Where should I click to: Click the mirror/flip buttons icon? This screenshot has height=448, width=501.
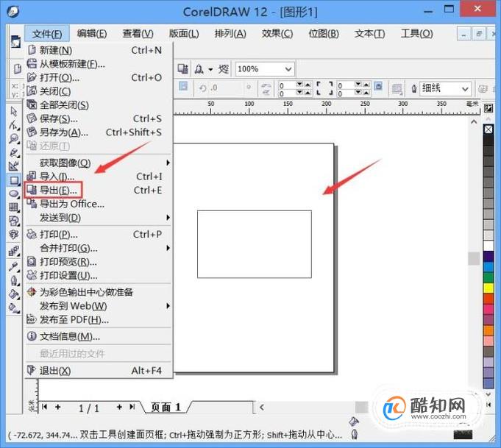click(266, 89)
